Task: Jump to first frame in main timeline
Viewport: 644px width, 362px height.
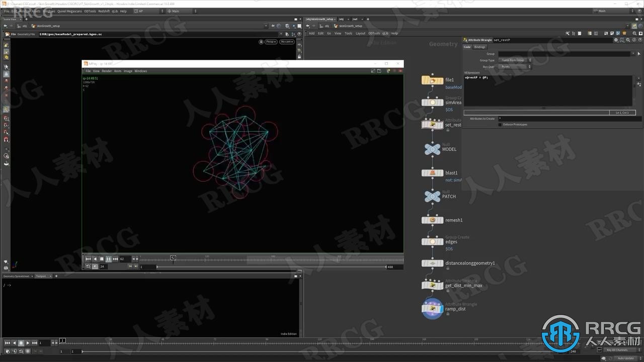Action: 8,343
